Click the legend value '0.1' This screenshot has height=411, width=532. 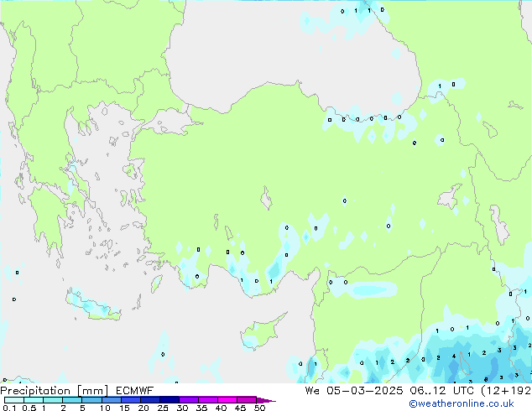[9, 408]
